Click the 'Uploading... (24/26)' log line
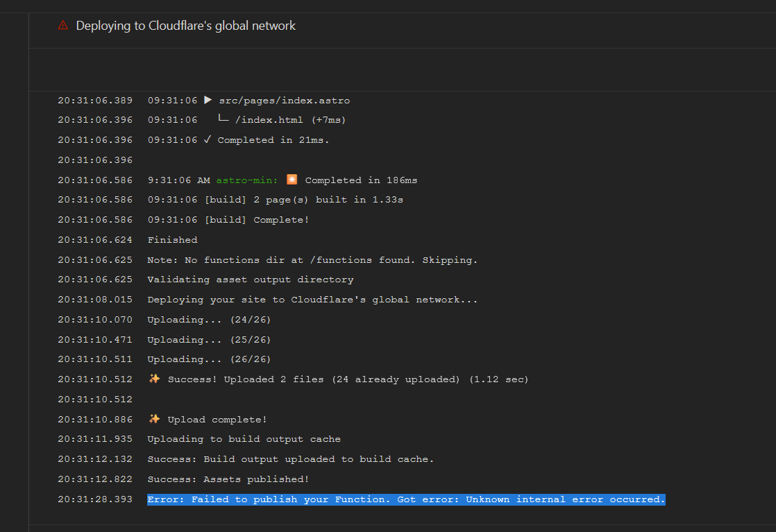The height and width of the screenshot is (532, 776). click(x=209, y=320)
